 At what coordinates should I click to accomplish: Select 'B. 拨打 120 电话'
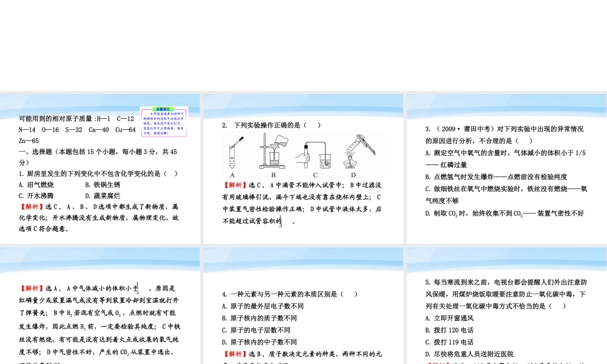449,330
